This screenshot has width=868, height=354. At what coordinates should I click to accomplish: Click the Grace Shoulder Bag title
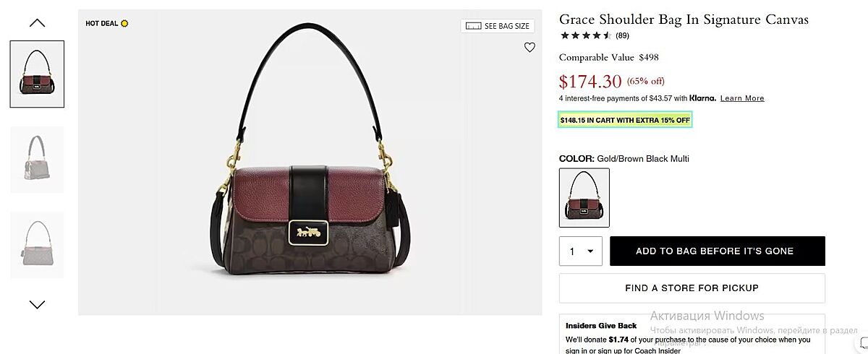(x=684, y=20)
